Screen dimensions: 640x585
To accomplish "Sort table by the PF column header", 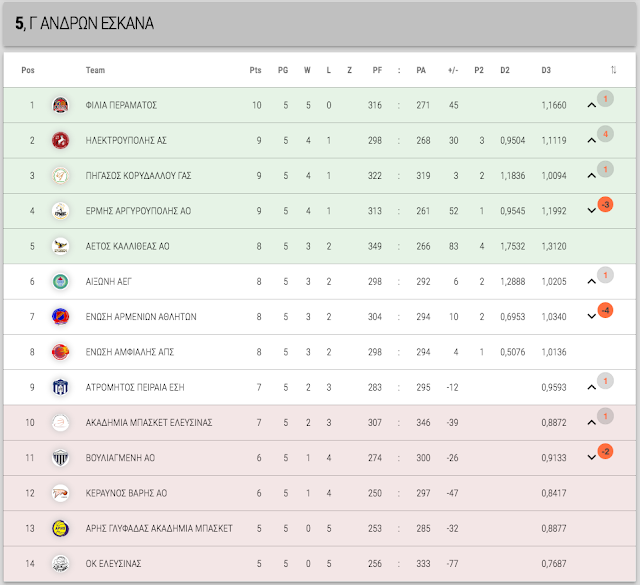I will pyautogui.click(x=377, y=70).
